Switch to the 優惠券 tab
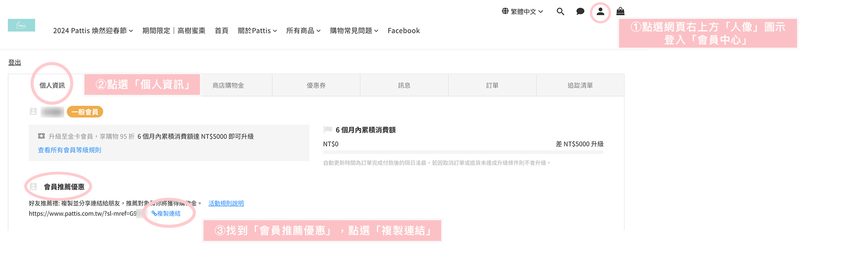 click(316, 85)
